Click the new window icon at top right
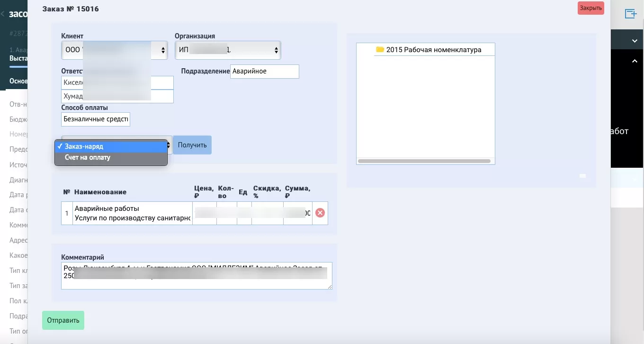The height and width of the screenshot is (344, 644). pos(630,14)
